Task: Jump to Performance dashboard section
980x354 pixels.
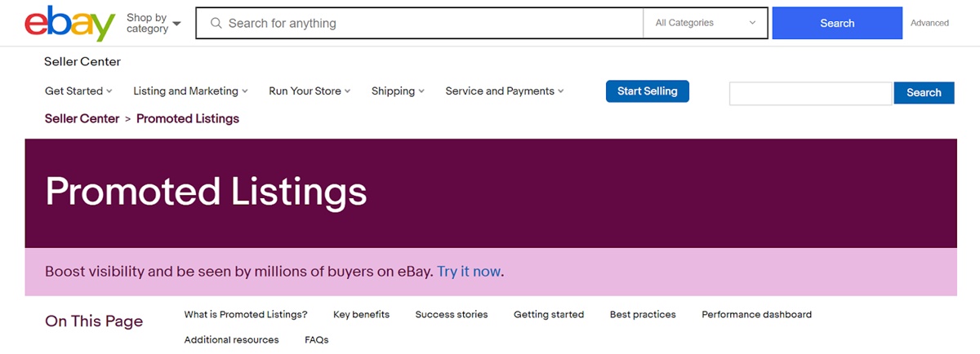Action: [756, 315]
